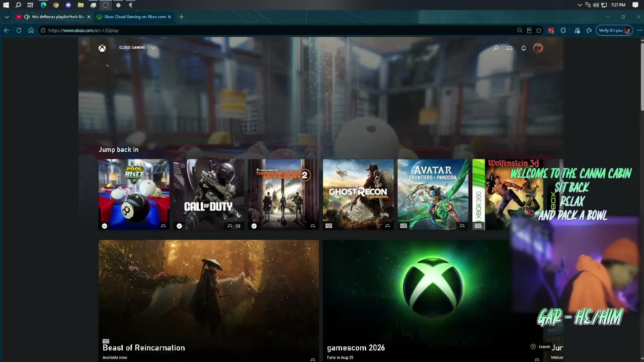Open a new browser tab
The width and height of the screenshot is (644, 362).
tap(181, 17)
